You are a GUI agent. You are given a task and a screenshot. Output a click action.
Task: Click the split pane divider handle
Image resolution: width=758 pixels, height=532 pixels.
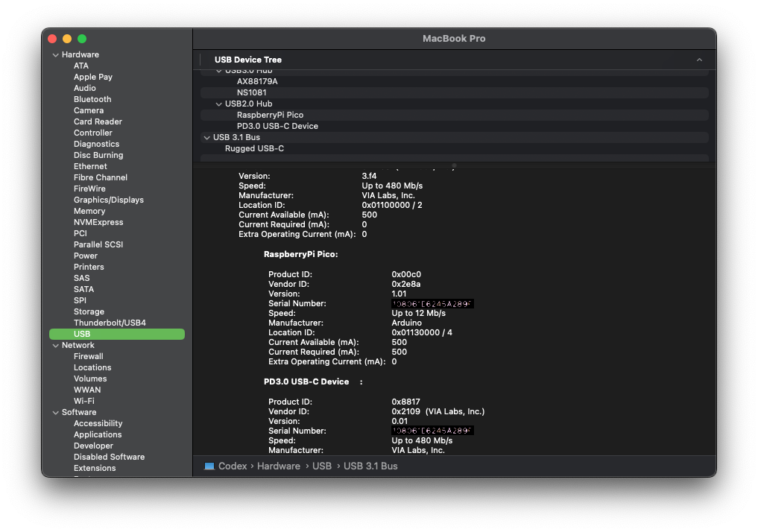pyautogui.click(x=454, y=165)
